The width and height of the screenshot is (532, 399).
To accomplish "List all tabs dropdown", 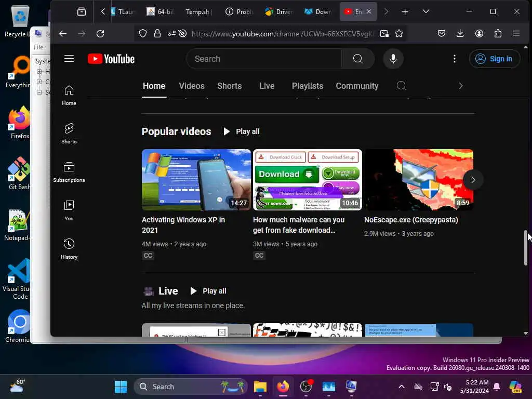I will [x=426, y=12].
